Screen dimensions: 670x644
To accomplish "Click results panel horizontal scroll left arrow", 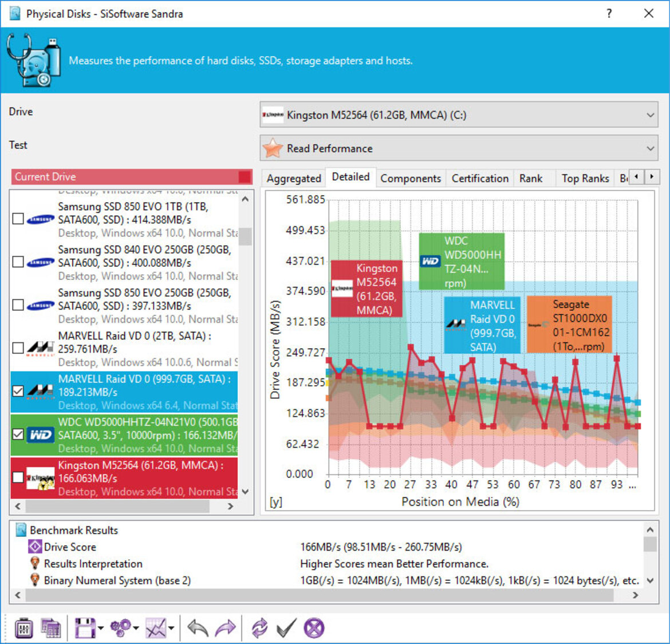I will (x=18, y=595).
